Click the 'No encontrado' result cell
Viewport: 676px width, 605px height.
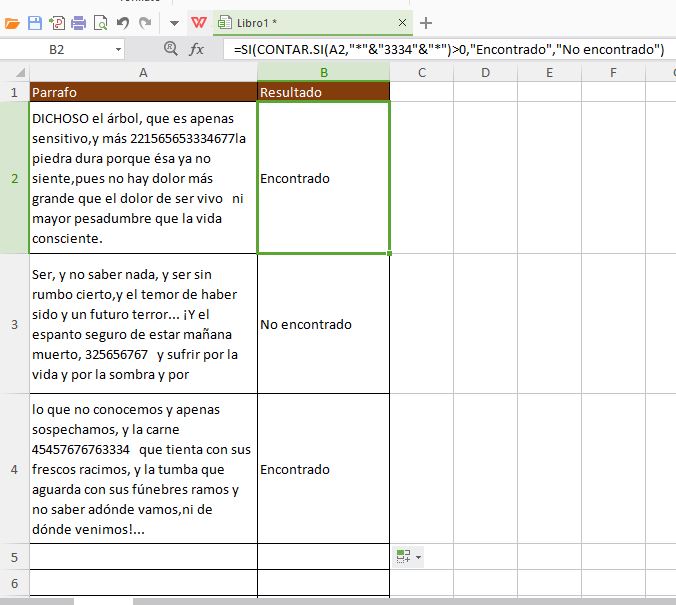tap(323, 324)
